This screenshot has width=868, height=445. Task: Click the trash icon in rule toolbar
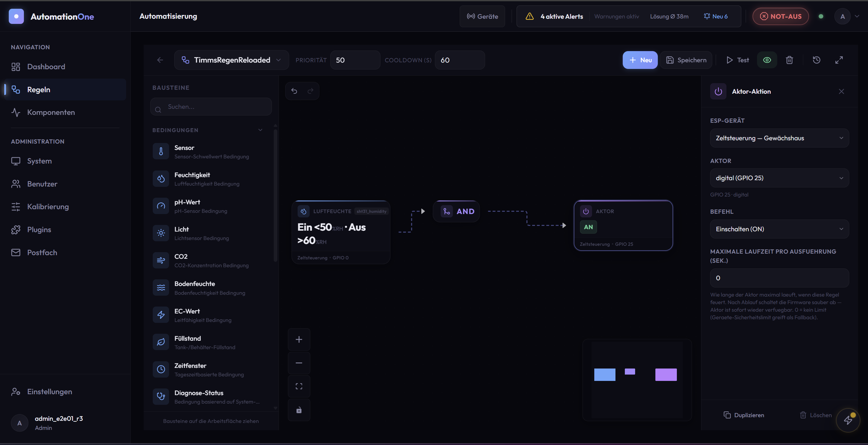(x=789, y=60)
